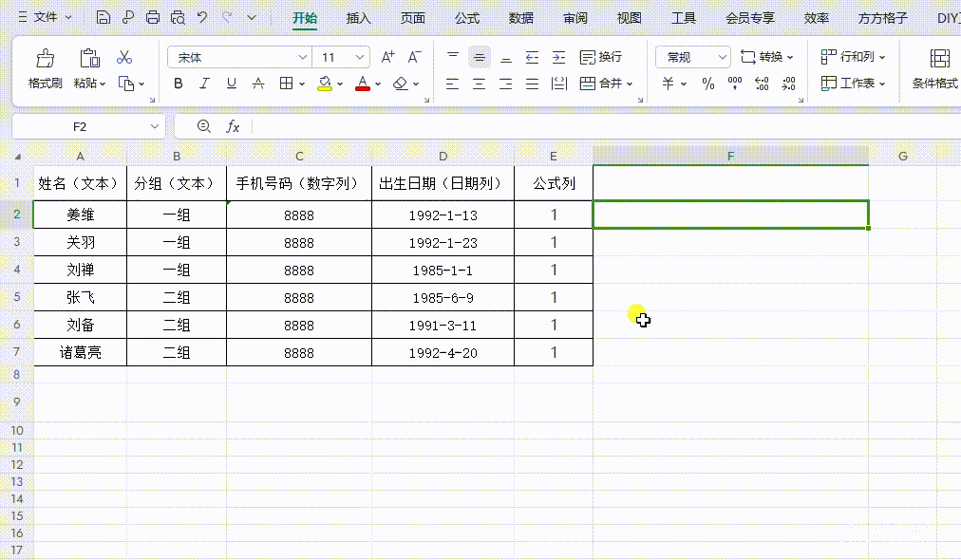Switch to Insert (插入) tab
The image size is (961, 560).
coord(359,18)
